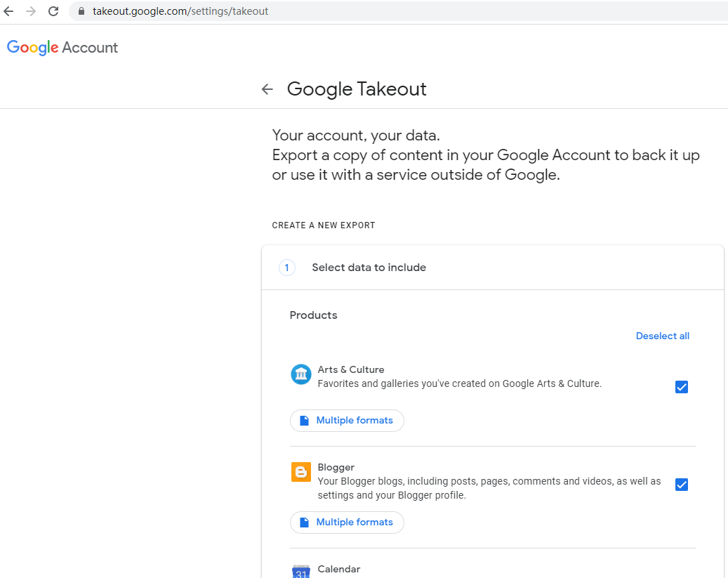Click the document icon in Arts & Culture formats button
728x578 pixels.
tap(304, 421)
